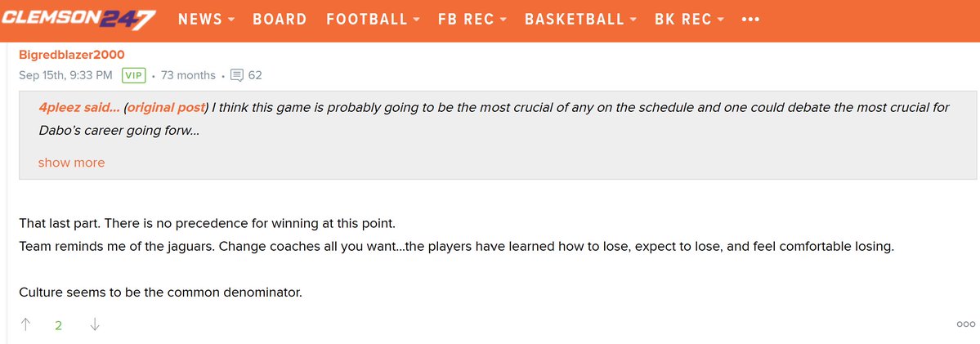Click the Clemson247 site logo
Screen dimensions: 980x344
tap(78, 19)
